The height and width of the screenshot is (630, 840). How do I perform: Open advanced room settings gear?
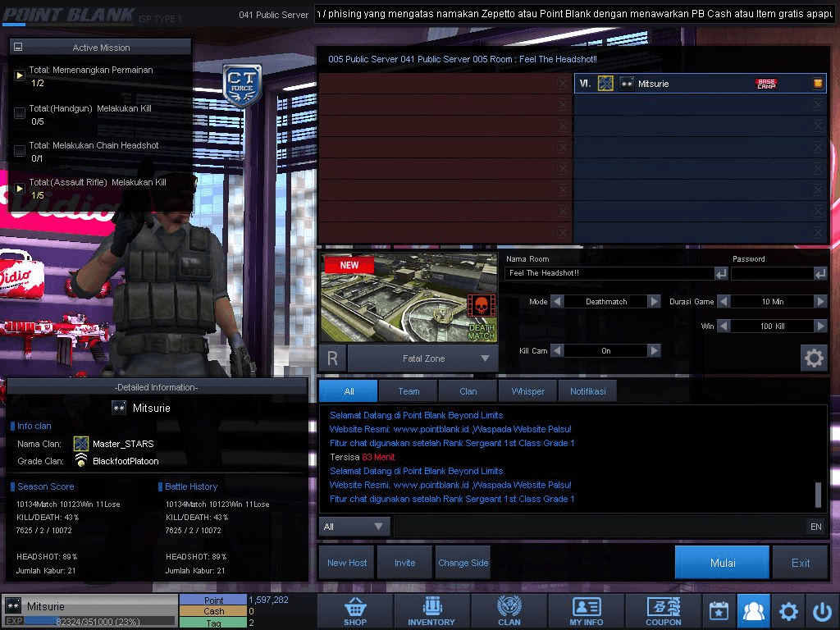click(814, 358)
